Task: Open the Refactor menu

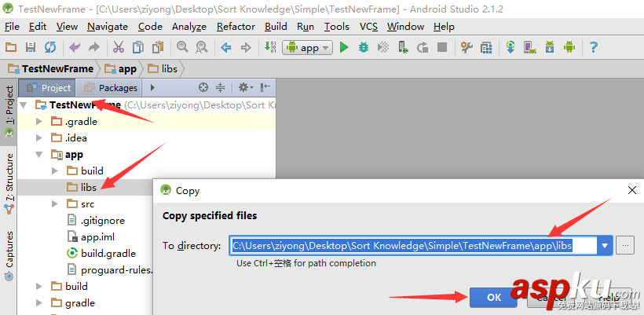Action: coord(236,27)
